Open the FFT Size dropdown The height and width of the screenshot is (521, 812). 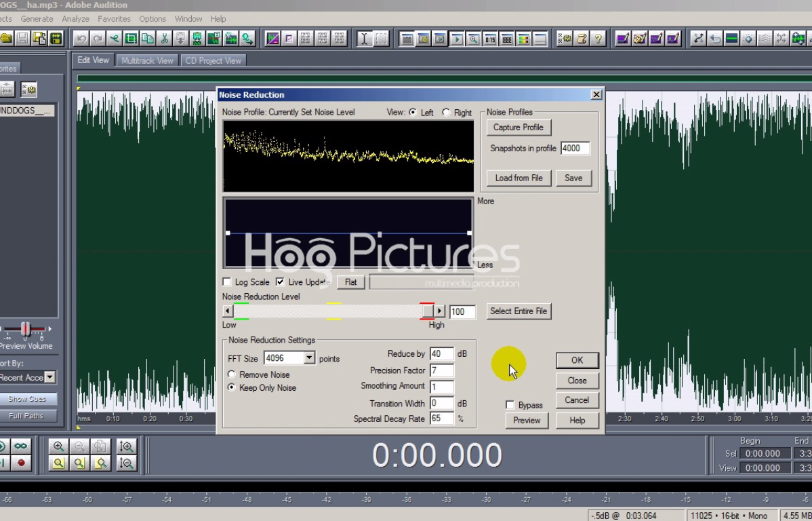(x=309, y=358)
